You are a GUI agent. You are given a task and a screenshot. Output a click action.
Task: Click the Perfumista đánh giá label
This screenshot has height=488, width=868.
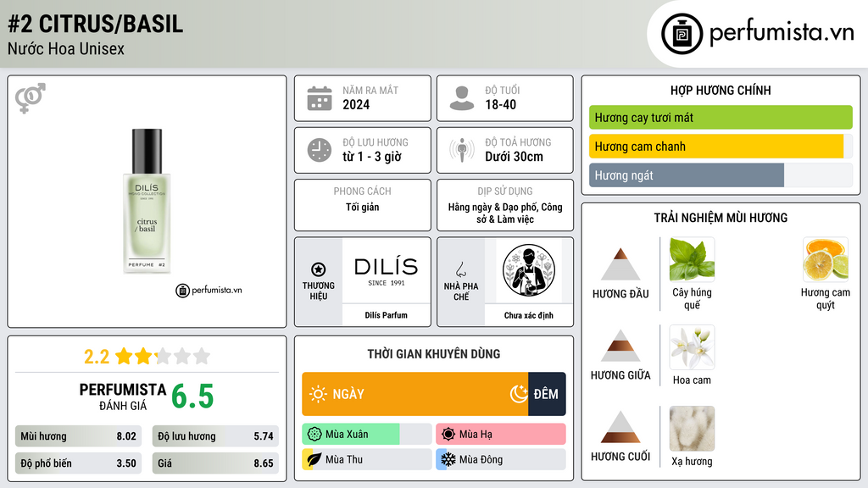point(123,396)
